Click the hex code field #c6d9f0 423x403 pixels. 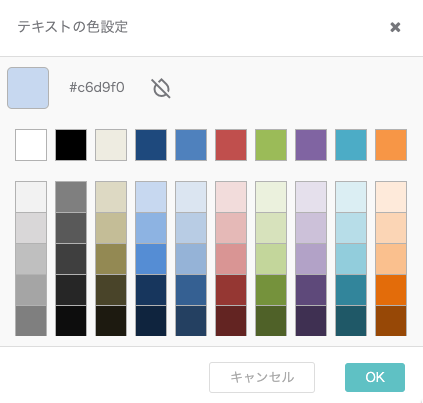tap(97, 88)
